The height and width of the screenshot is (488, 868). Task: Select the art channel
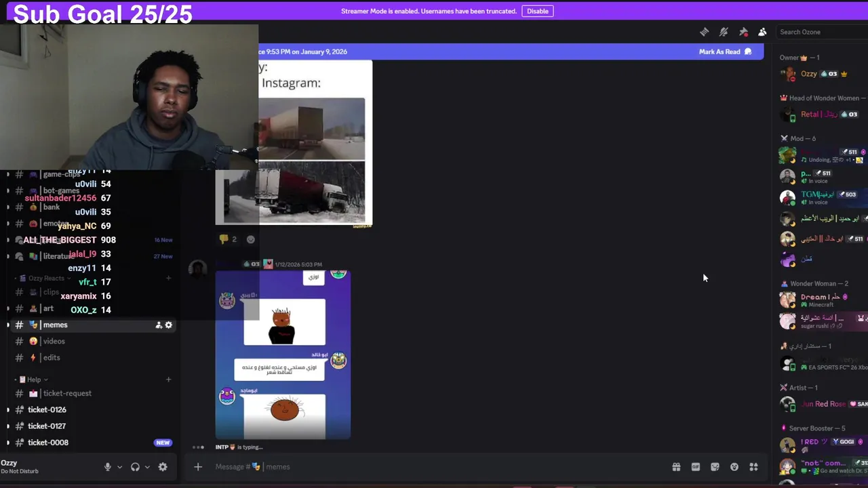click(x=92, y=308)
